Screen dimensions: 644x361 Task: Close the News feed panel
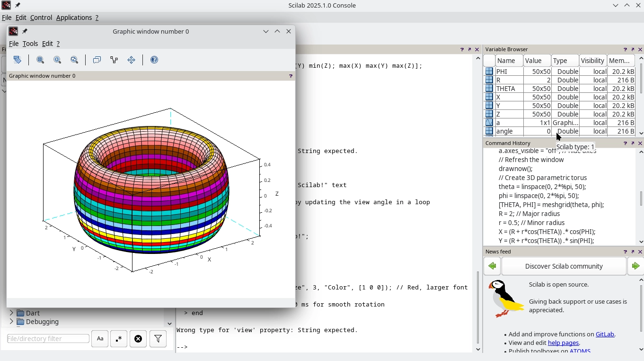coord(640,252)
